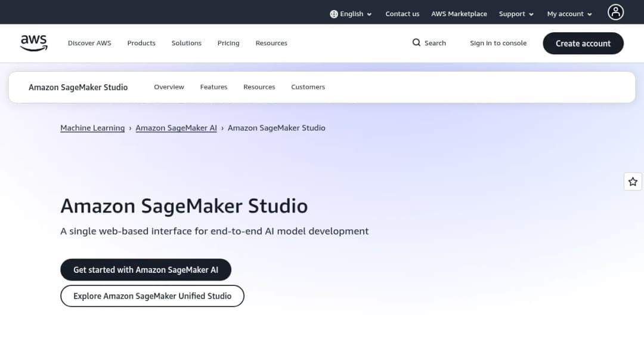
Task: Click the Create account button
Action: coord(583,43)
